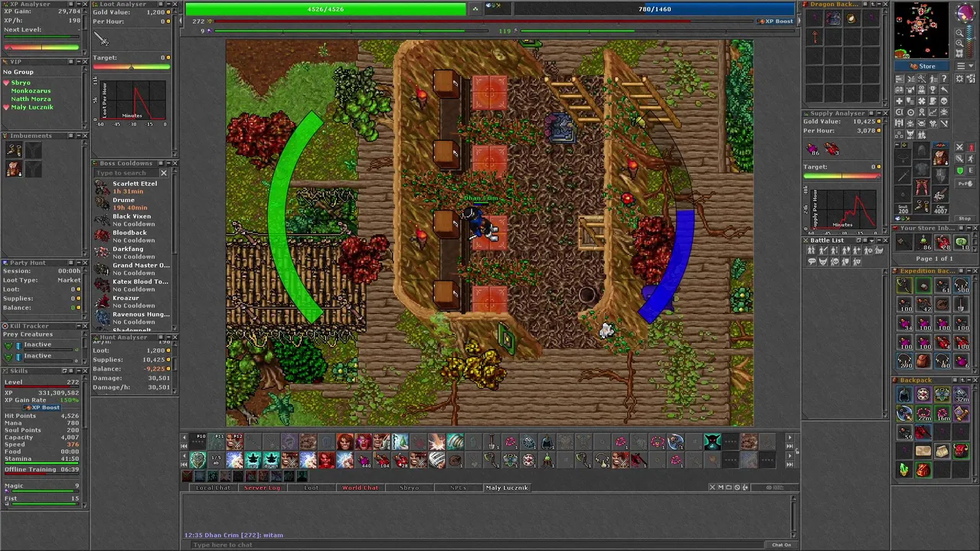Select the red stand-still combat stance

971,147
